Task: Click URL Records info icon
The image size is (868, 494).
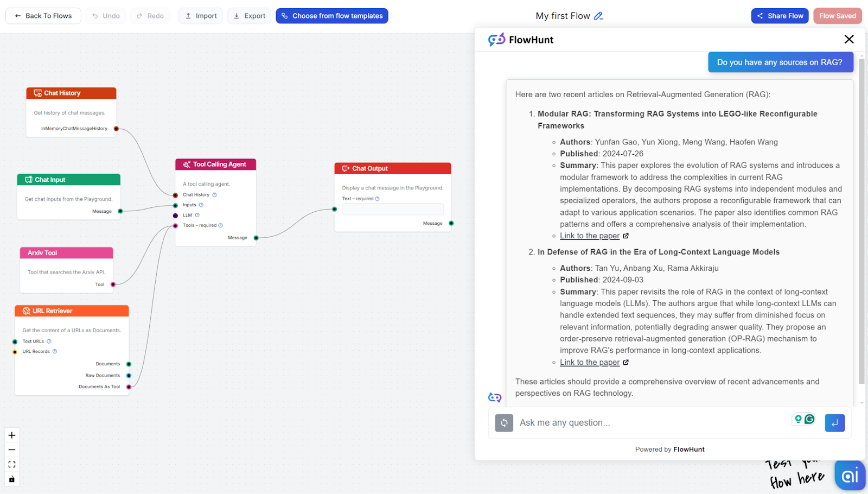Action: 55,352
